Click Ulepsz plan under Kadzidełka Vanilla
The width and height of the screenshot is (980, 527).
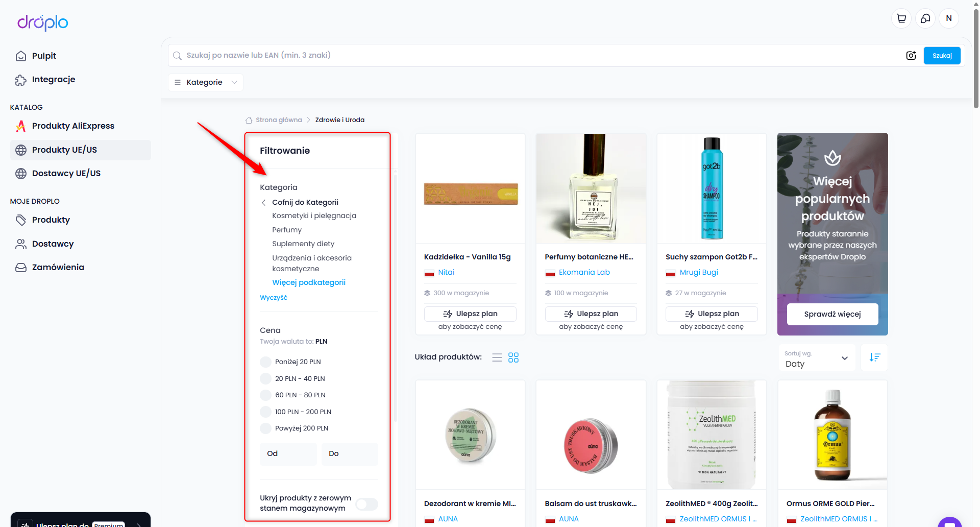coord(470,314)
